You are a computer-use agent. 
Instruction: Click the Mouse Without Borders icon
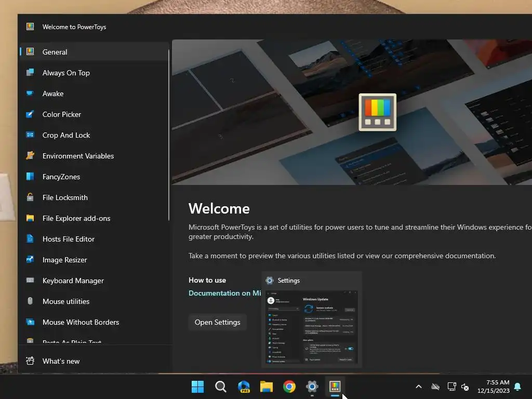[x=30, y=322]
